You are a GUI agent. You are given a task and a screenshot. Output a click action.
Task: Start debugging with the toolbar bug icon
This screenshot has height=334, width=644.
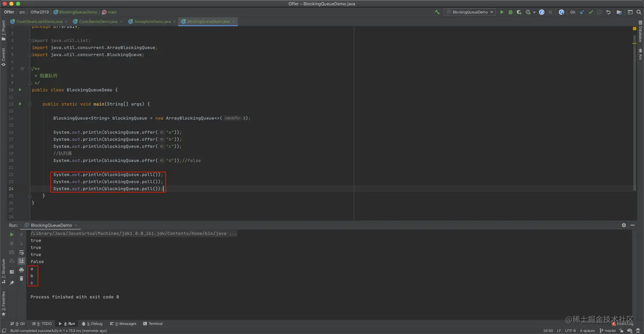(x=511, y=12)
